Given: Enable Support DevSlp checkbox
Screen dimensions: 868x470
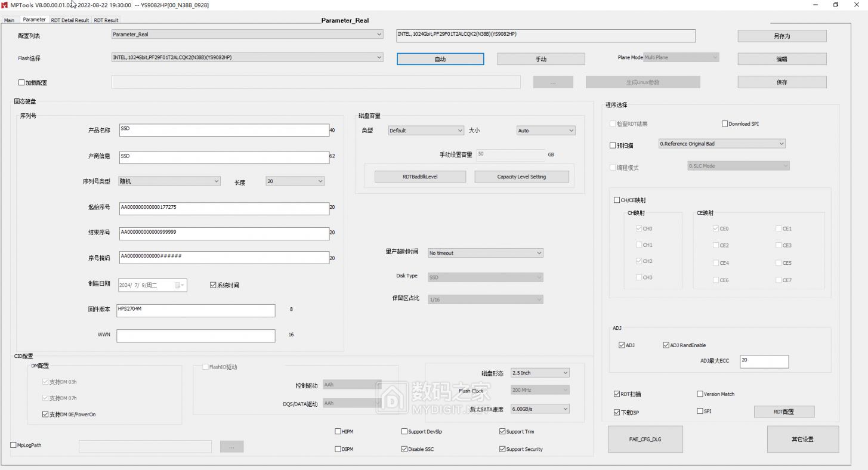Looking at the screenshot, I should pyautogui.click(x=404, y=431).
